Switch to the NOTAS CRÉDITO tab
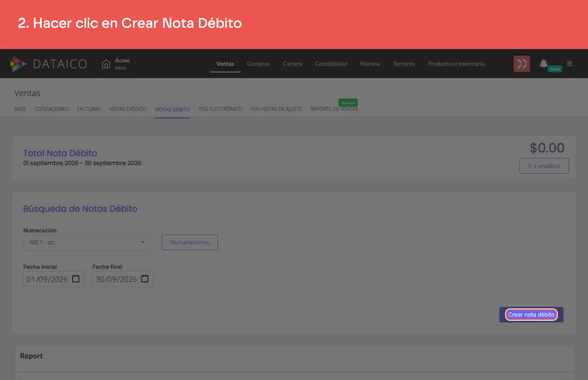This screenshot has height=380, width=588. [128, 109]
